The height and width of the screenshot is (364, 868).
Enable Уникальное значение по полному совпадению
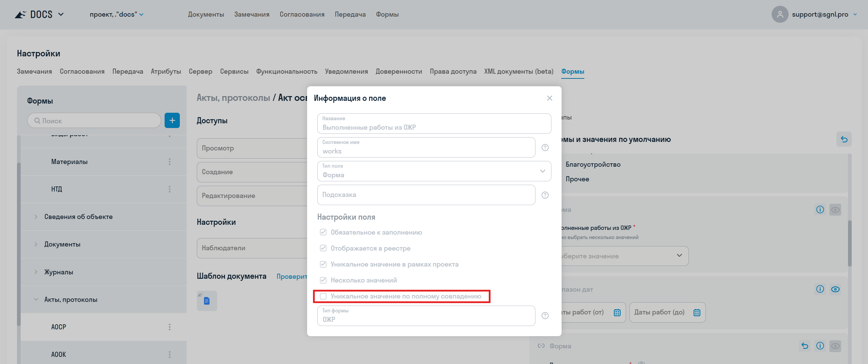click(x=323, y=296)
